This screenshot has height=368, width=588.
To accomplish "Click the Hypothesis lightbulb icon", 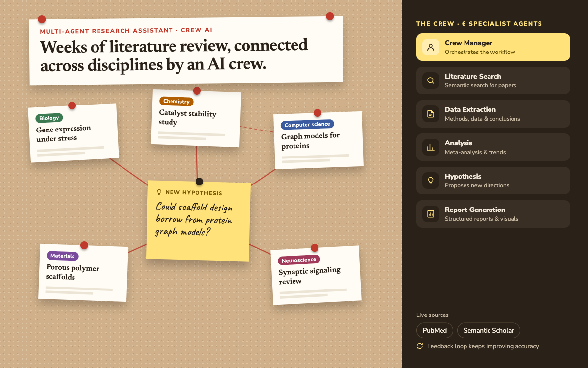I will click(431, 181).
